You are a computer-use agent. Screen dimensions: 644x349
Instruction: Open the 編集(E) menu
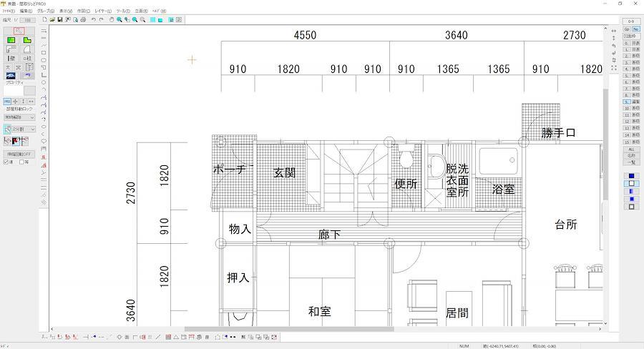pyautogui.click(x=26, y=11)
